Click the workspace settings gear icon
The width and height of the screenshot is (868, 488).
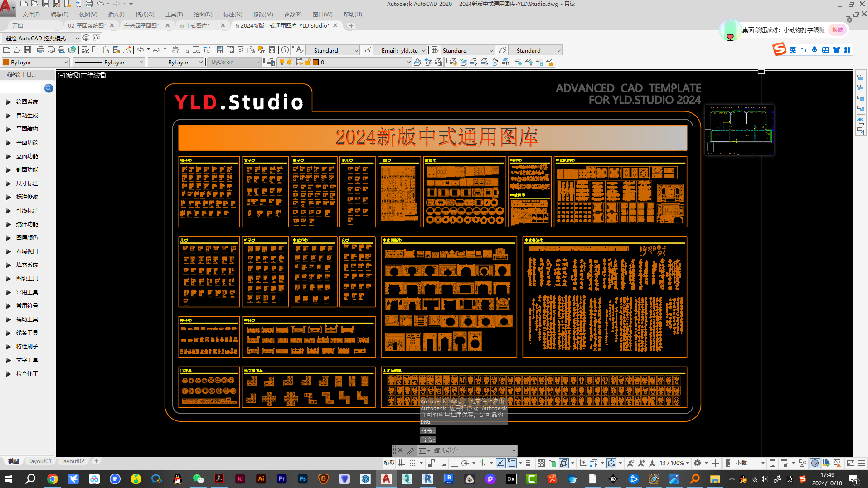coord(86,38)
